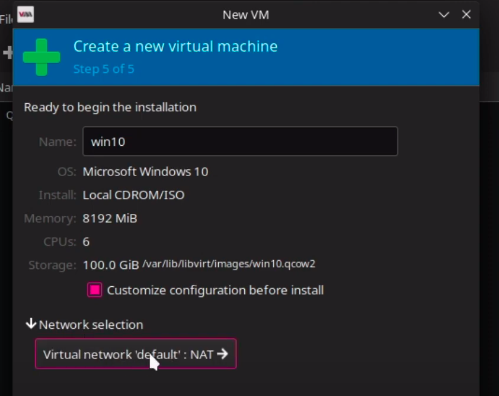This screenshot has width=499, height=396.
Task: Collapse the Network selection arrow
Action: coord(31,324)
